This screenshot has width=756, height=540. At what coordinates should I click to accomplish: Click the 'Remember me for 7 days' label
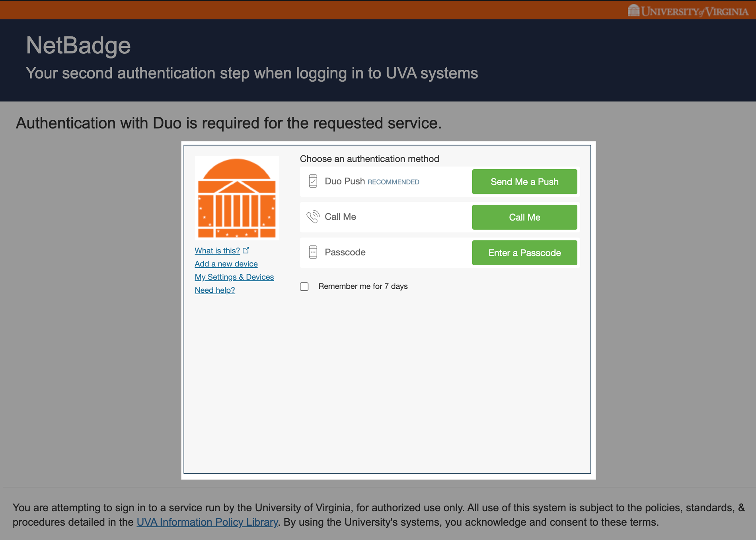[x=363, y=286]
